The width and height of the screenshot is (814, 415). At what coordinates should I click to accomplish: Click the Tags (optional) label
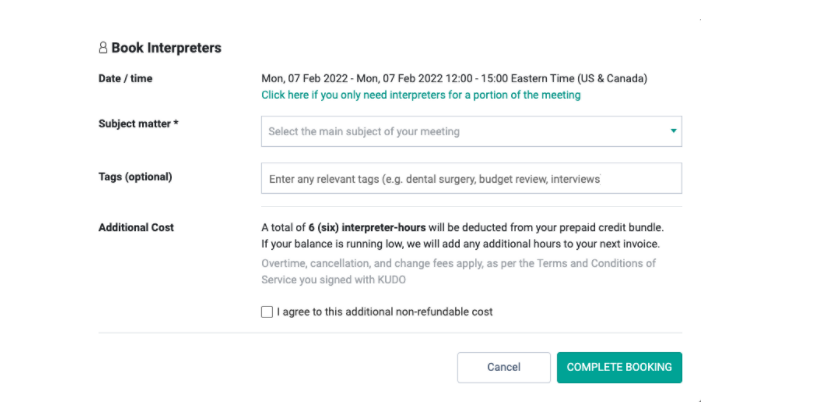135,177
